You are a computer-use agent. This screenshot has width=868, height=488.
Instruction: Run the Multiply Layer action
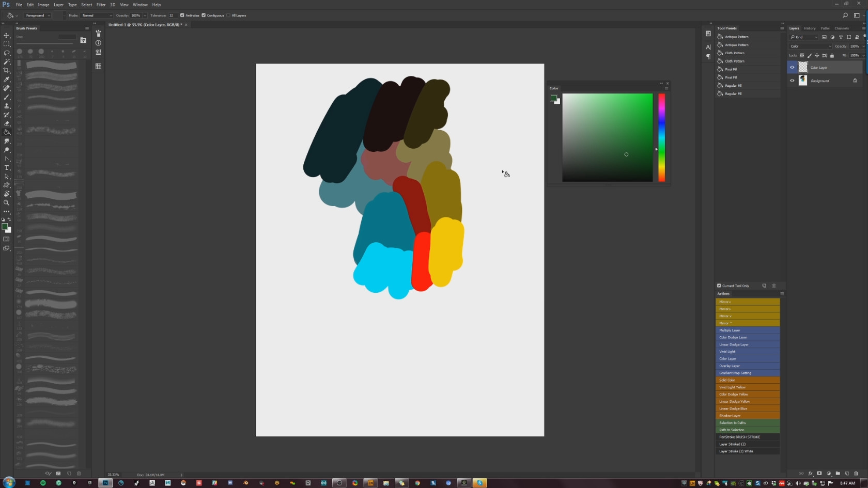[x=747, y=330]
